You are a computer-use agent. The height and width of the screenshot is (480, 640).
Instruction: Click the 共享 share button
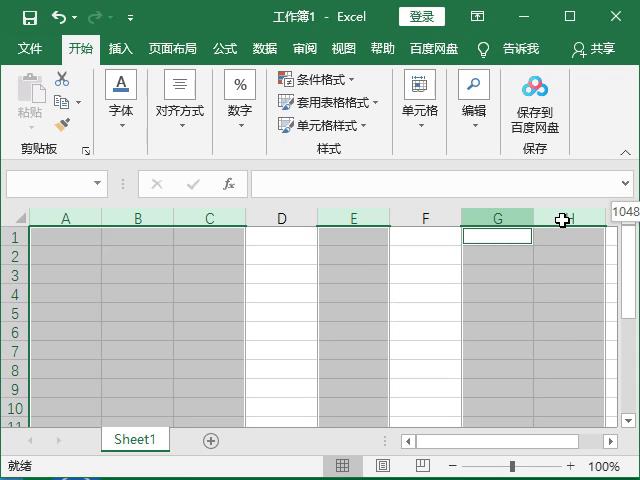593,49
